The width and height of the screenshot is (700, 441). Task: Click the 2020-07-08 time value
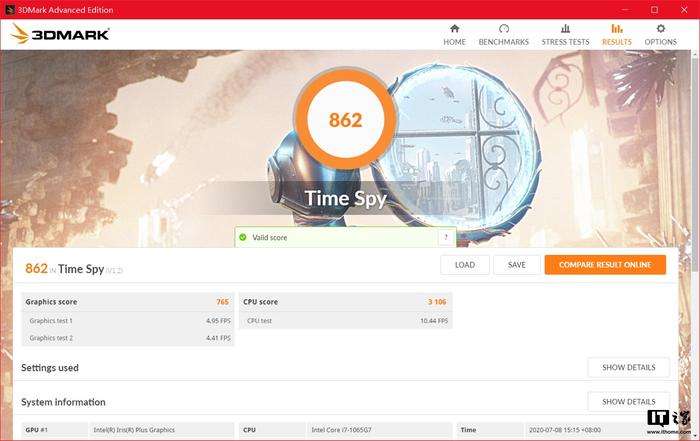[x=565, y=430]
